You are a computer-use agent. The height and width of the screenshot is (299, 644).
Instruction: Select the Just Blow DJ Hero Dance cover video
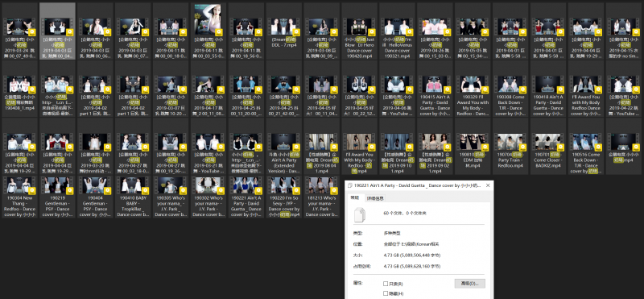[x=360, y=31]
